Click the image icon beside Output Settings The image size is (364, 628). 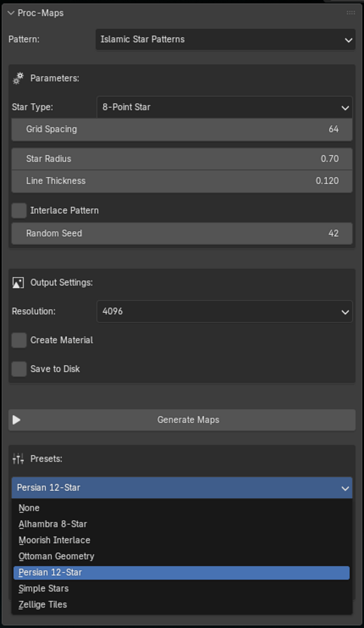[18, 282]
